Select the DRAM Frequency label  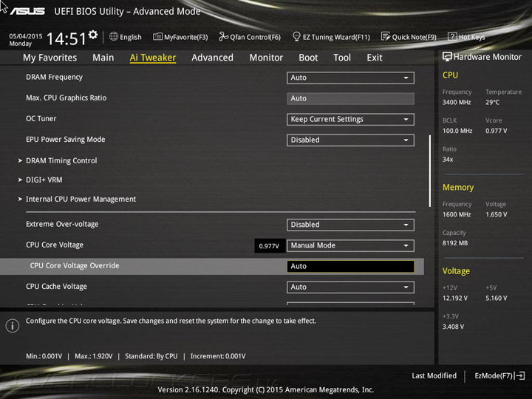(x=54, y=77)
